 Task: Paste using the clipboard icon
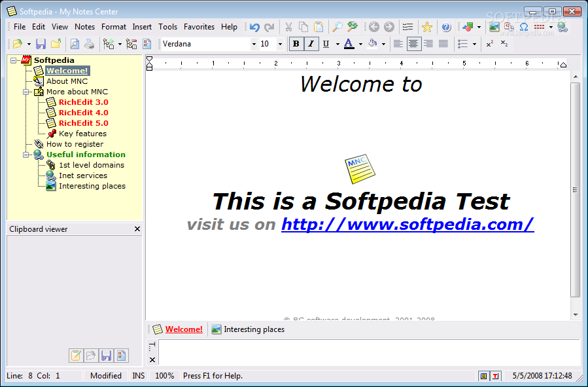[319, 27]
